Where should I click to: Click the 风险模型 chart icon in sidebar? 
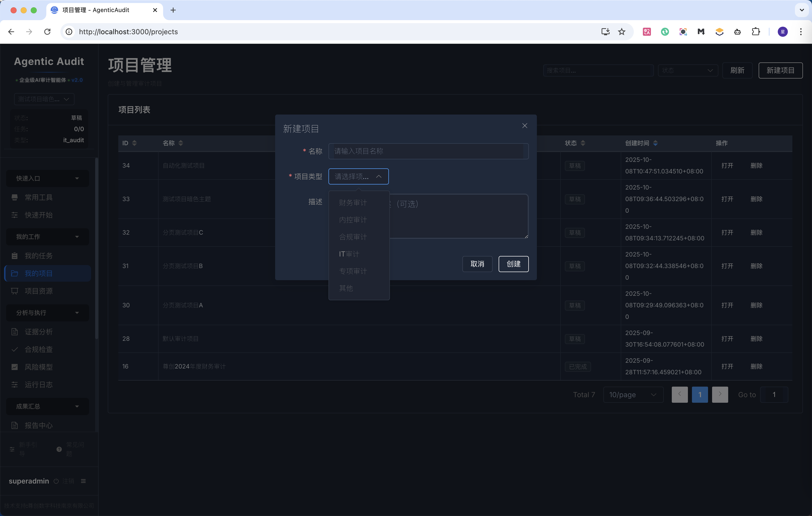(15, 367)
